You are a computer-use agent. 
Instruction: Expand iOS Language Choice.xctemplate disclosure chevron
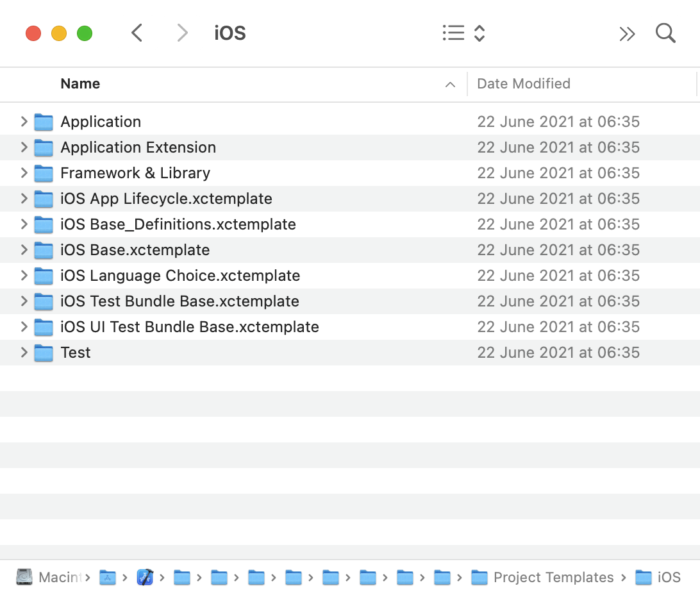pos(24,276)
